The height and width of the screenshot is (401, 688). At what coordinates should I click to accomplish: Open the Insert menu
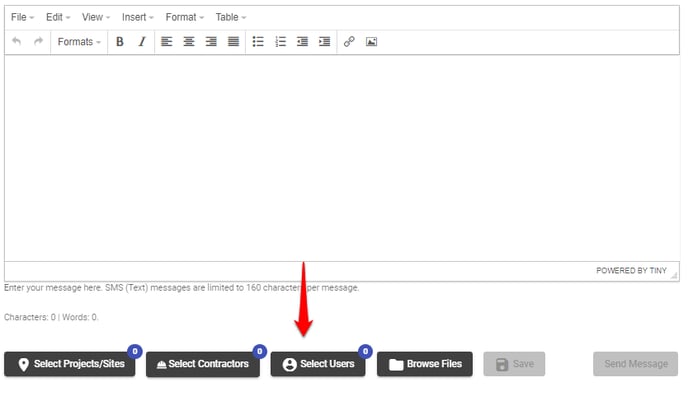click(137, 17)
